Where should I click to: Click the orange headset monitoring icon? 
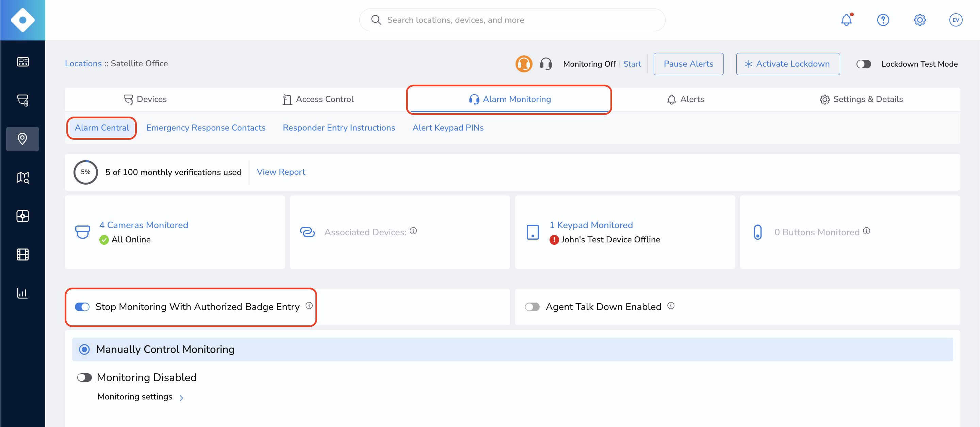[524, 64]
